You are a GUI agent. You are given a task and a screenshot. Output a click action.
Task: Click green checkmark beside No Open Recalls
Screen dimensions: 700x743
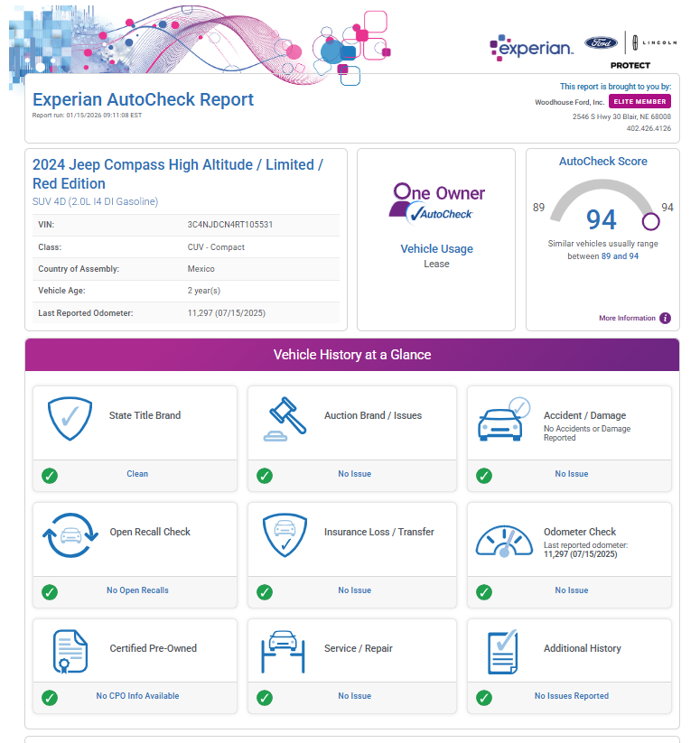click(x=50, y=591)
